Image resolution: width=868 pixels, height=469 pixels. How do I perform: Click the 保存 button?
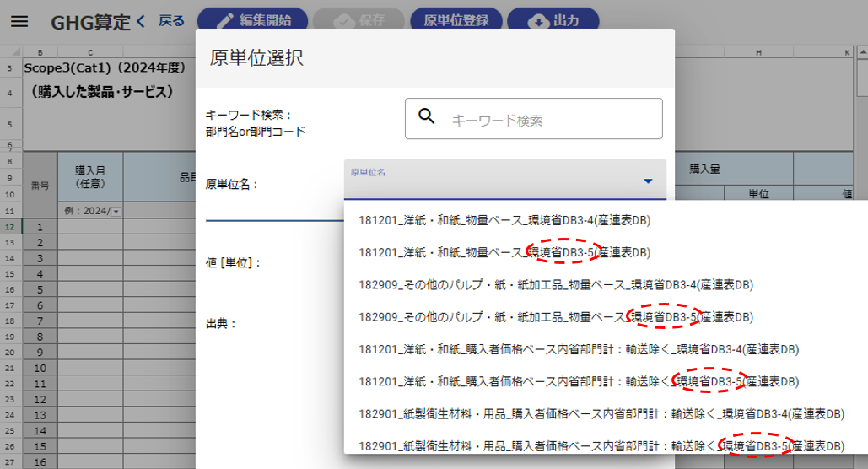point(358,21)
